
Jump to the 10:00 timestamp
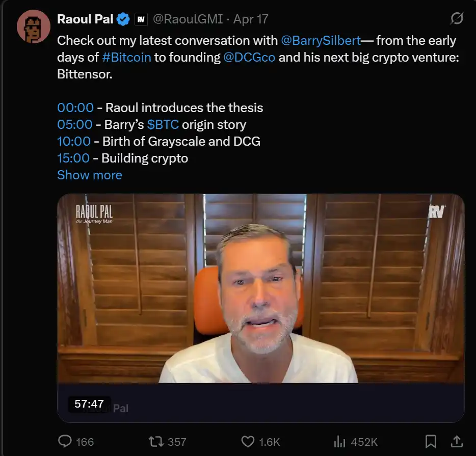click(x=74, y=141)
